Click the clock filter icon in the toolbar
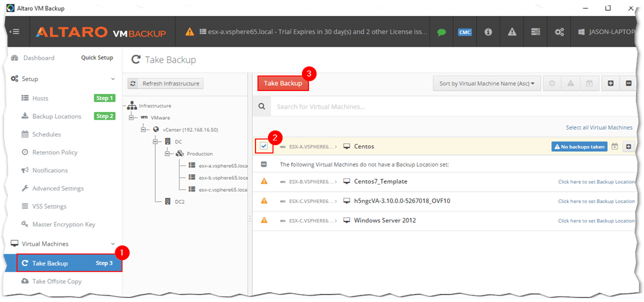Image resolution: width=644 pixels, height=302 pixels. (552, 83)
